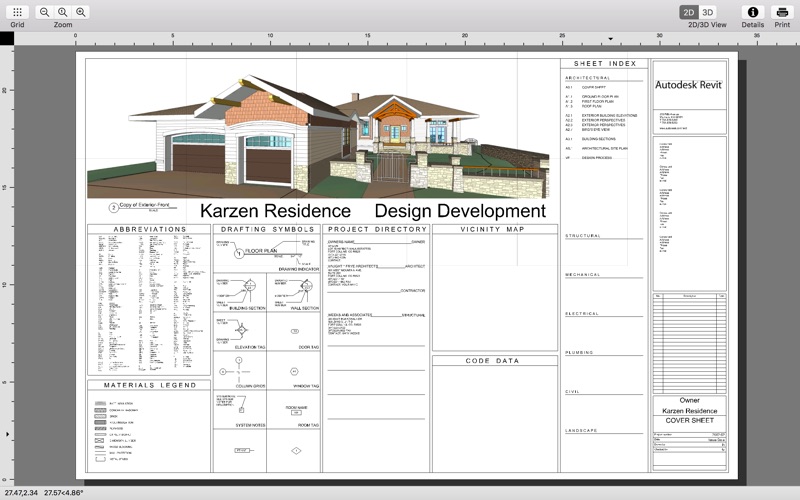Select the Design Development title text
Image resolution: width=800 pixels, height=500 pixels.
pyautogui.click(x=460, y=211)
